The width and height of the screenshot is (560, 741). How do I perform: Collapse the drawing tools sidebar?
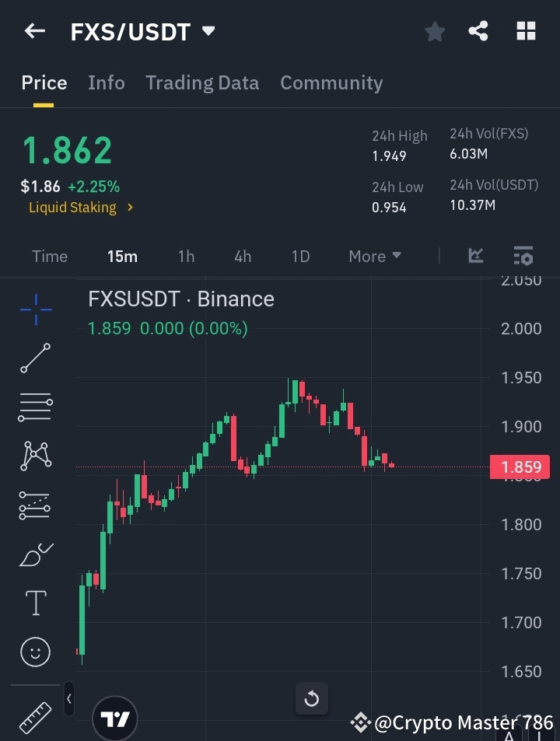click(68, 698)
